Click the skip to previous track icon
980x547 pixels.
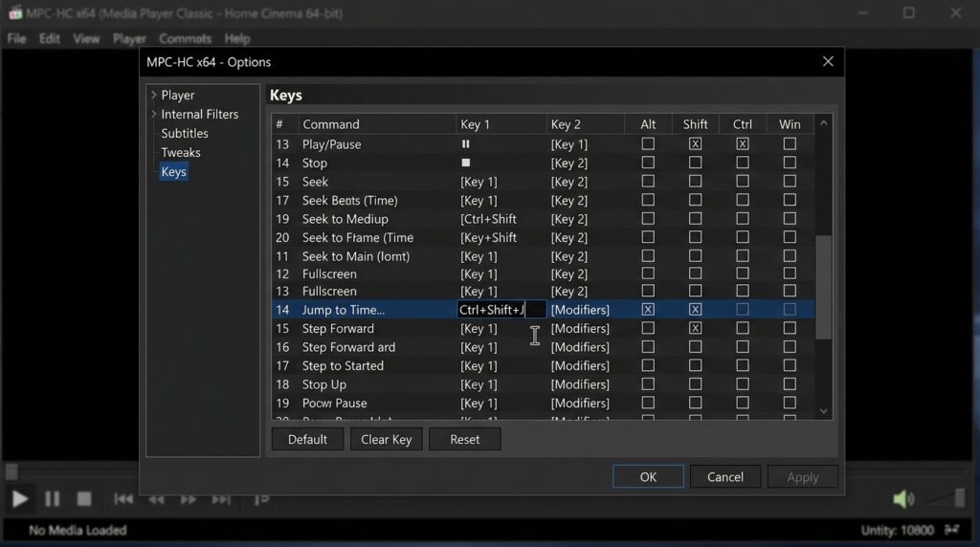coord(123,499)
